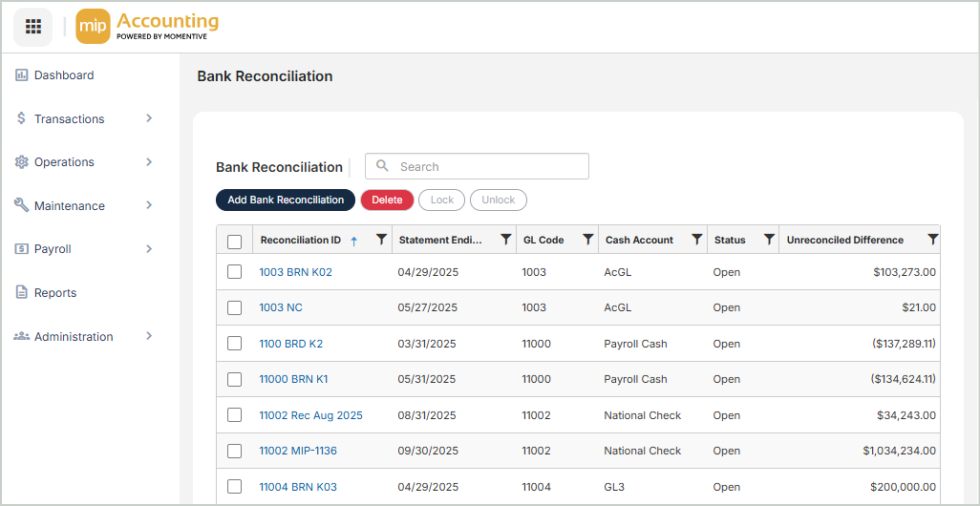Filter the Reconciliation ID column
The height and width of the screenshot is (506, 980).
pos(381,240)
